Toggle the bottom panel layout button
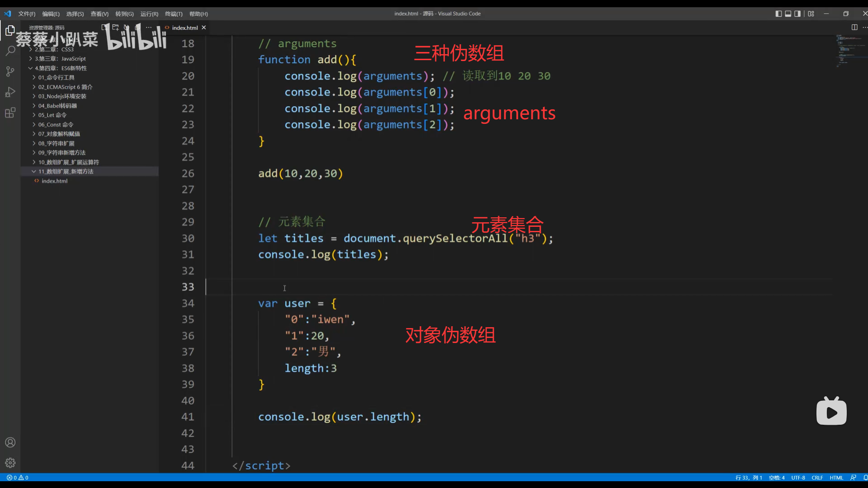This screenshot has height=488, width=868. pyautogui.click(x=788, y=14)
